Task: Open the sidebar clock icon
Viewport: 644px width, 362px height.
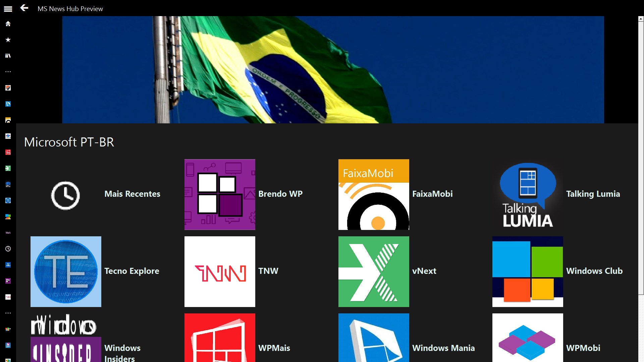Action: coord(8,249)
